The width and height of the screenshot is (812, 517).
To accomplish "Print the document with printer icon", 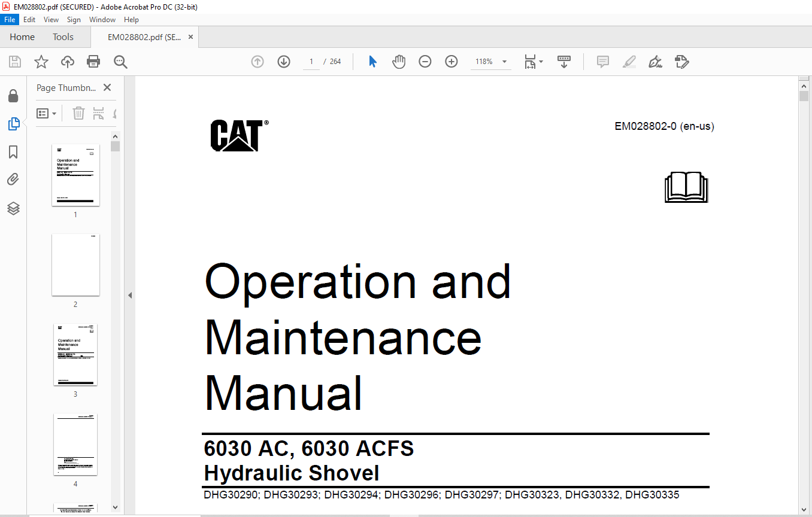I will click(x=93, y=62).
